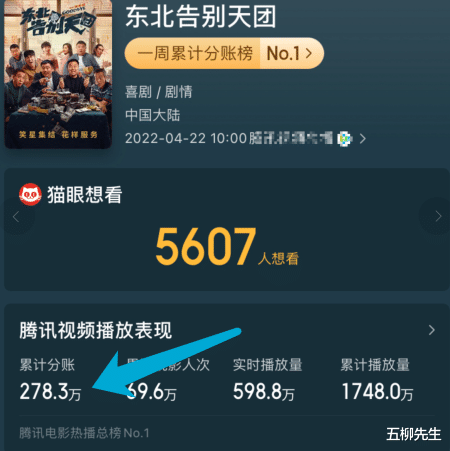Tap the platform icon beside release date
Screen dimensions: 450x451
point(345,138)
